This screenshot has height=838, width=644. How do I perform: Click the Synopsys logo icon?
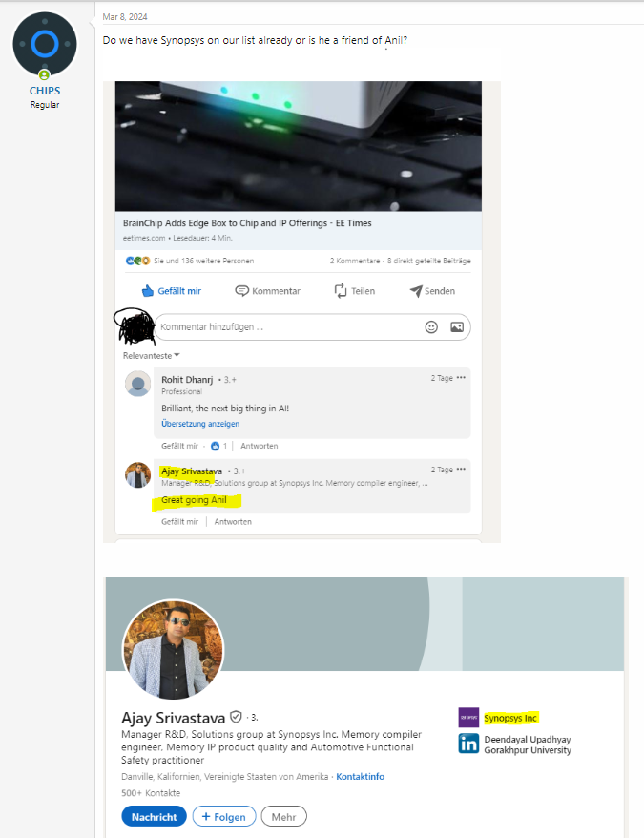click(468, 718)
